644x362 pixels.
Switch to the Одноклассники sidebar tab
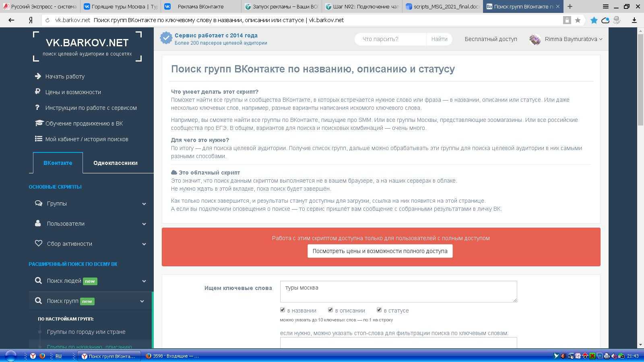[x=116, y=163]
